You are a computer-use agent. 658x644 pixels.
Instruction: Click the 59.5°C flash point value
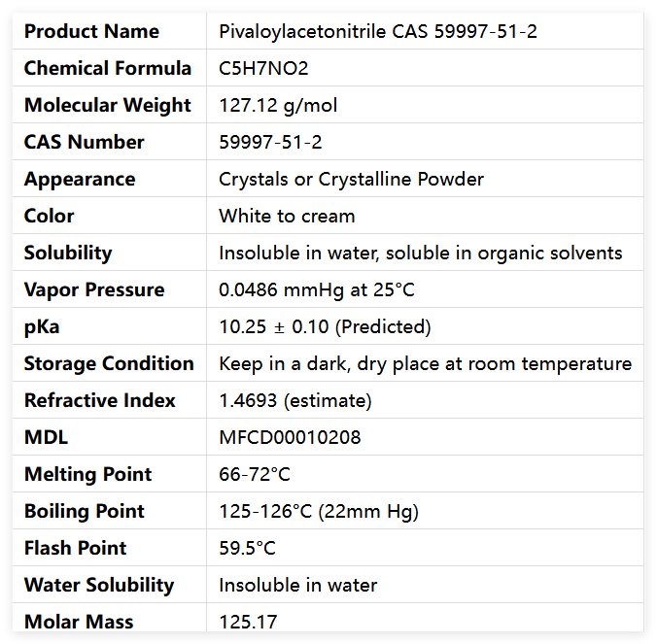pos(247,548)
